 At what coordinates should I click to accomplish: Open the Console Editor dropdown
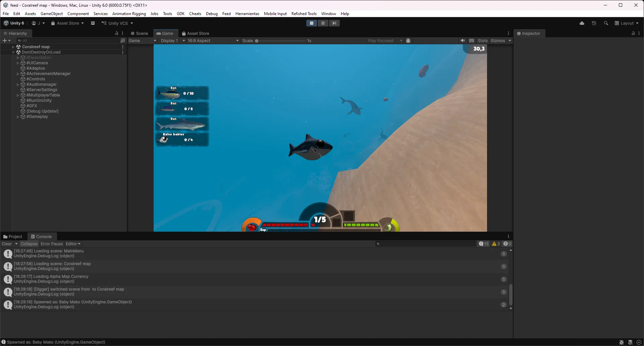73,244
